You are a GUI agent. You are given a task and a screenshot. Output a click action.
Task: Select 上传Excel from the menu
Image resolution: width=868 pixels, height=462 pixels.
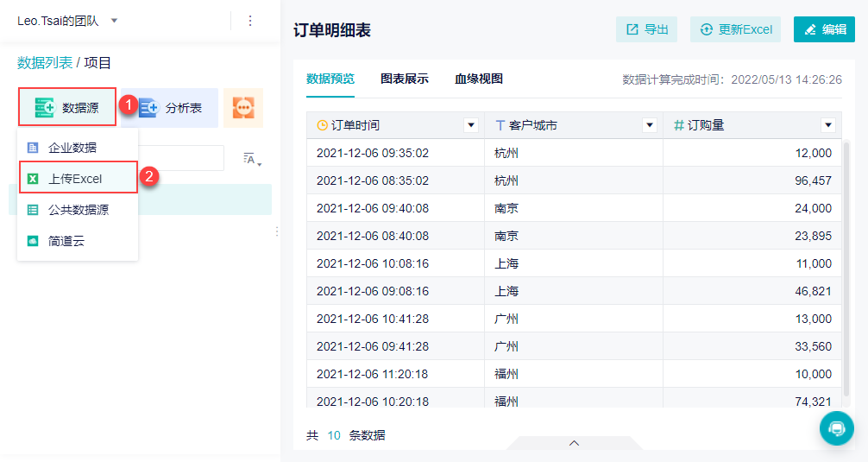pos(76,179)
